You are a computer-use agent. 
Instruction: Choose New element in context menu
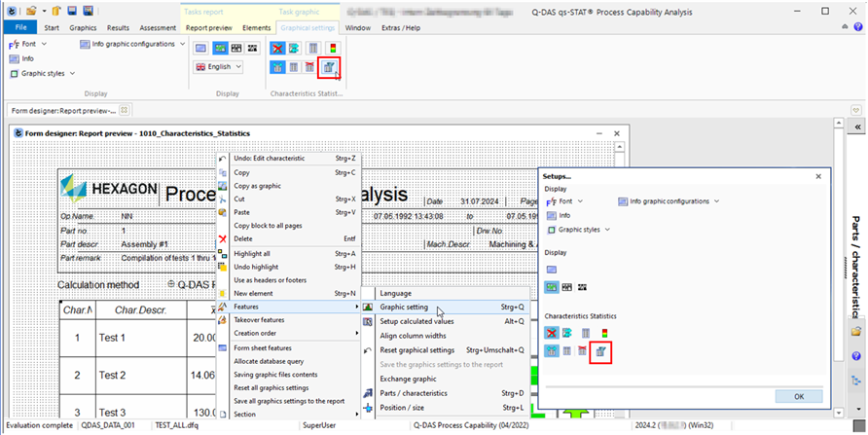tap(288, 293)
